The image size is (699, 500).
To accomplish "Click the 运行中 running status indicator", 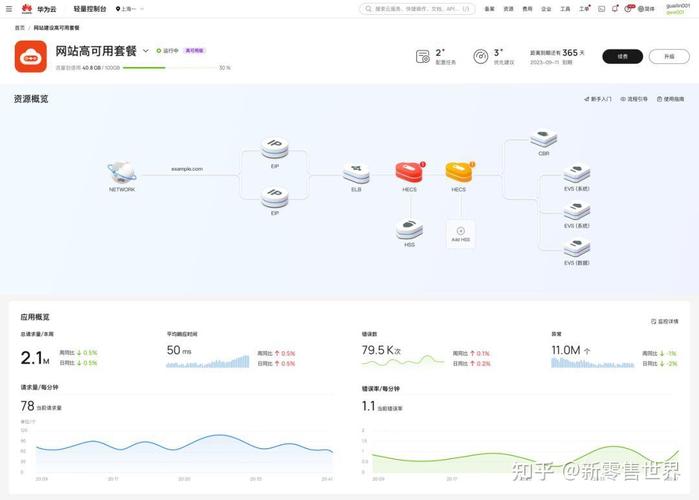I will point(167,51).
